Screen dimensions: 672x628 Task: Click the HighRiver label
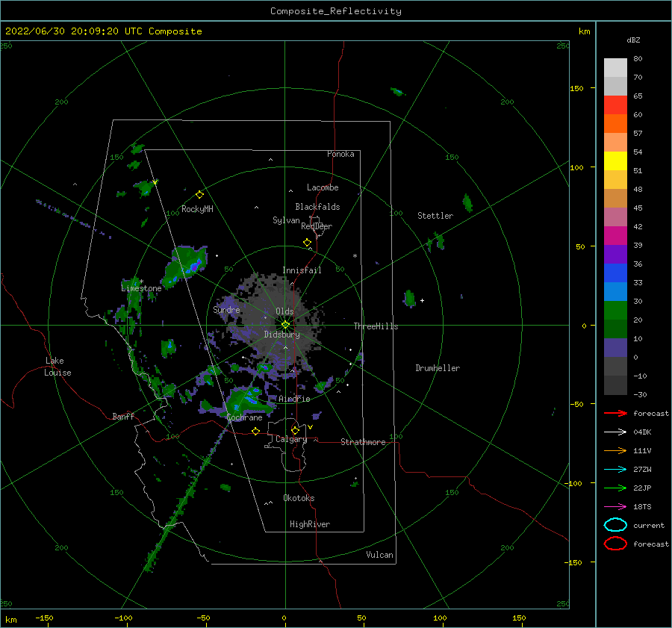pos(310,524)
